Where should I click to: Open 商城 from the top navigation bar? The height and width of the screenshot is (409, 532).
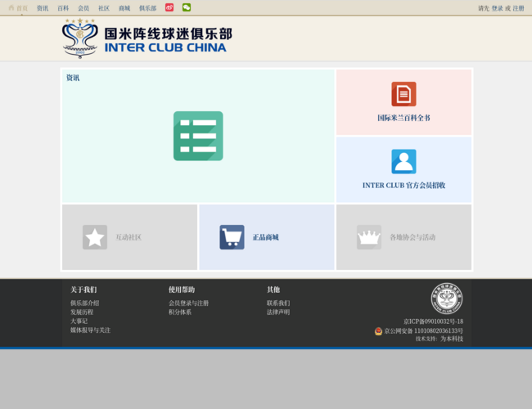124,8
